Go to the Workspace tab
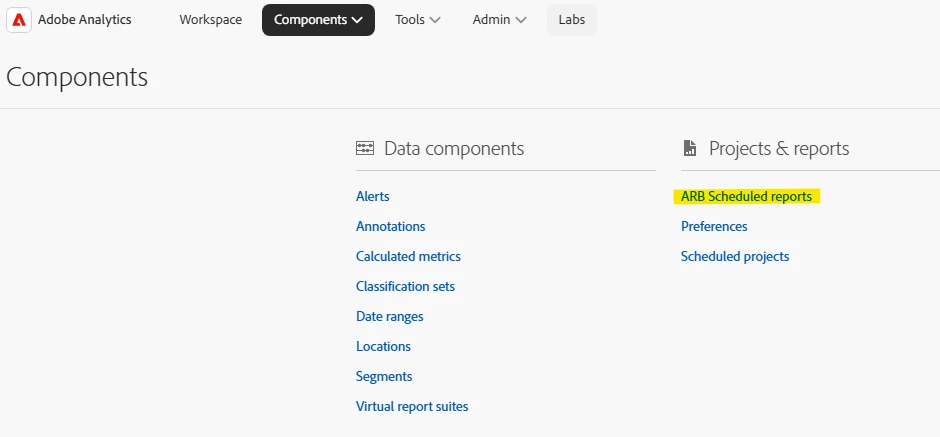The width and height of the screenshot is (940, 437). pos(210,20)
